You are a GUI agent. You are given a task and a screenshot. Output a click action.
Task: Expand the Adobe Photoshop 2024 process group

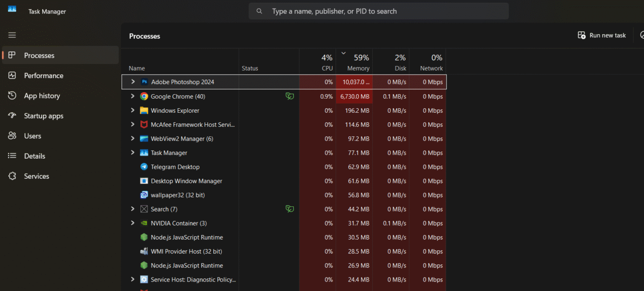click(133, 82)
